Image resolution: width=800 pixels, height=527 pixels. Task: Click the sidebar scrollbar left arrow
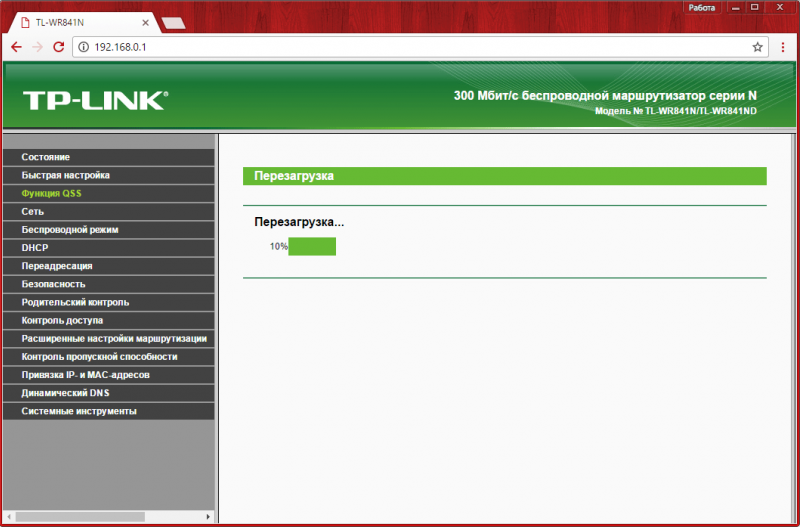click(8, 517)
